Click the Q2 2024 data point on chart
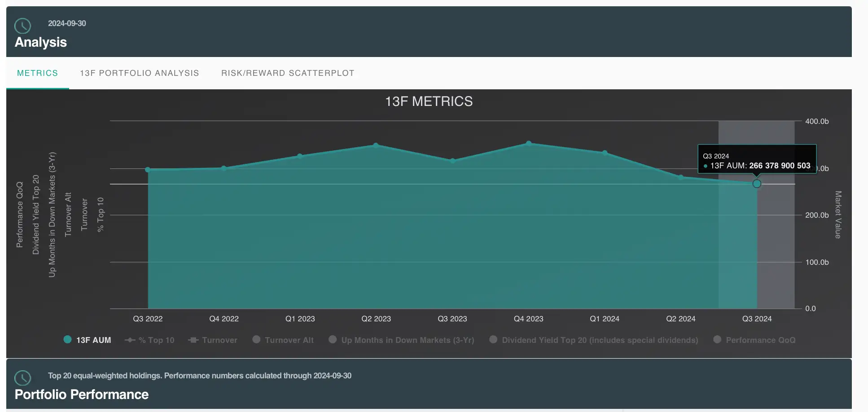Screen dimensions: 868x412 [x=681, y=177]
